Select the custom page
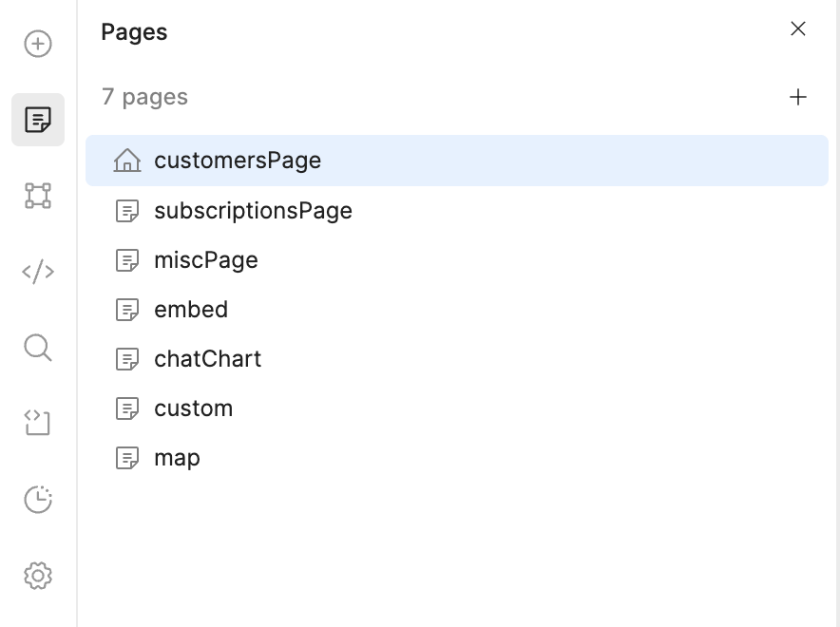 457,408
